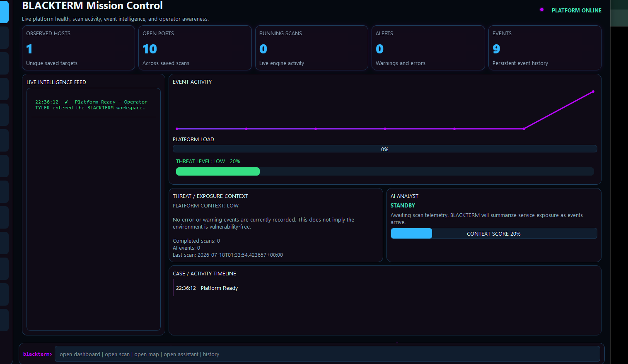View the Alerts stat card
Viewport: 628px width, 364px height.
pyautogui.click(x=428, y=48)
